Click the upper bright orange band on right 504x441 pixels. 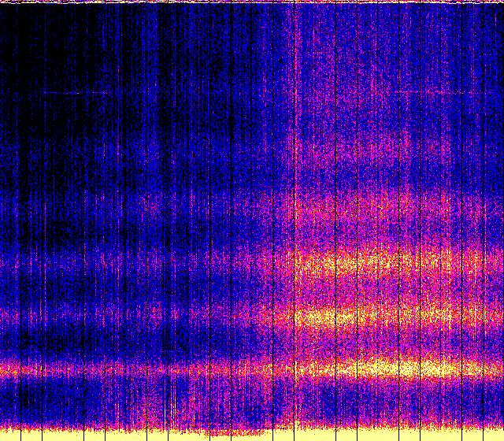point(378,262)
